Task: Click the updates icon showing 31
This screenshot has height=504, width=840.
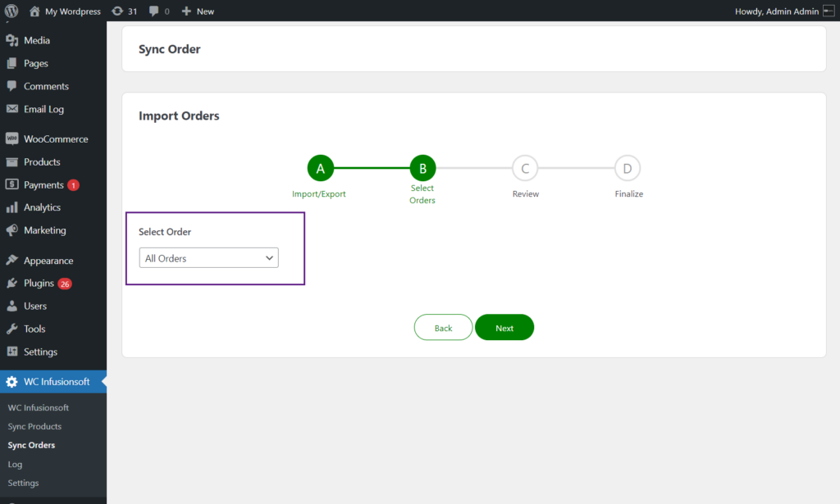Action: click(x=117, y=11)
